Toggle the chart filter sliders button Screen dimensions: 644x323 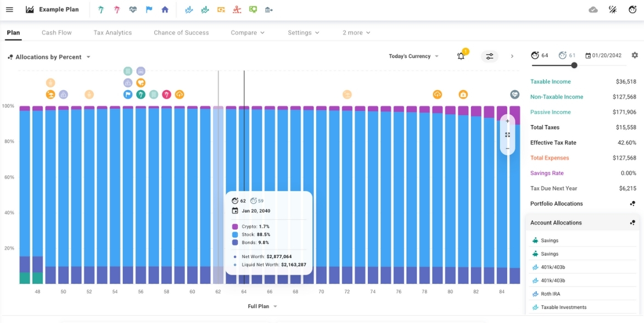pyautogui.click(x=490, y=56)
